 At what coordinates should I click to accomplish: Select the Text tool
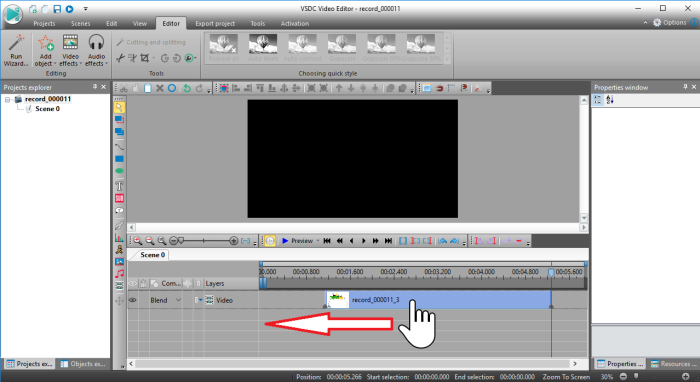point(119,186)
